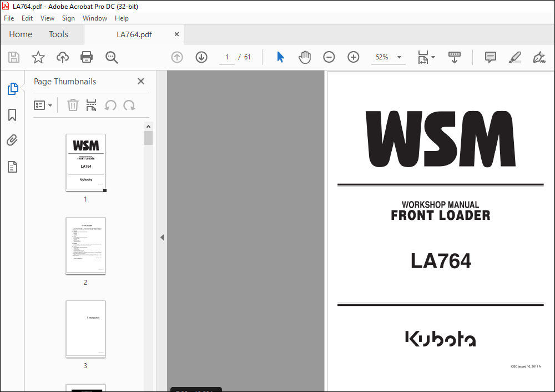Go to next page arrow
Viewport: 555px width, 392px height.
coord(201,57)
